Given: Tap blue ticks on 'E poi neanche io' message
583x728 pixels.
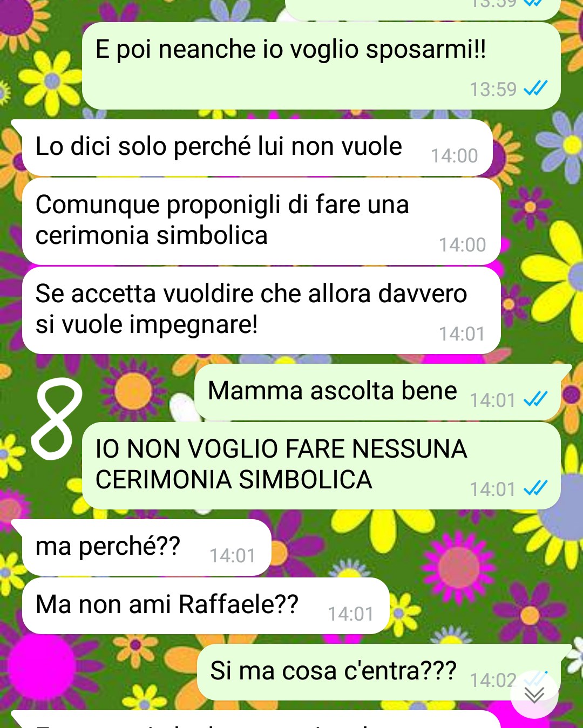Looking at the screenshot, I should 535,87.
